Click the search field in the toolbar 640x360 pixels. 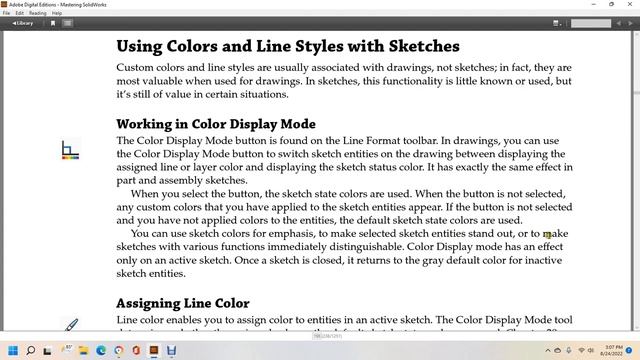coord(591,23)
